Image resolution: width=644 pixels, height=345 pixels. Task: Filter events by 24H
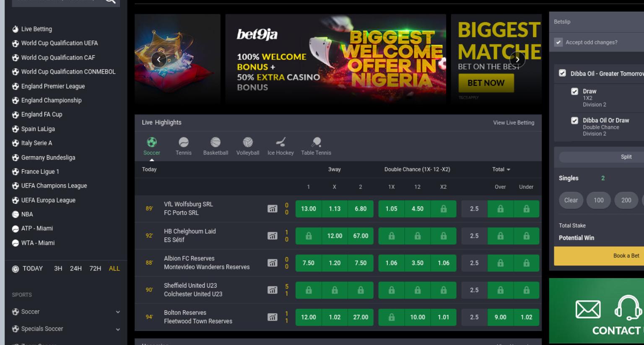coord(76,268)
